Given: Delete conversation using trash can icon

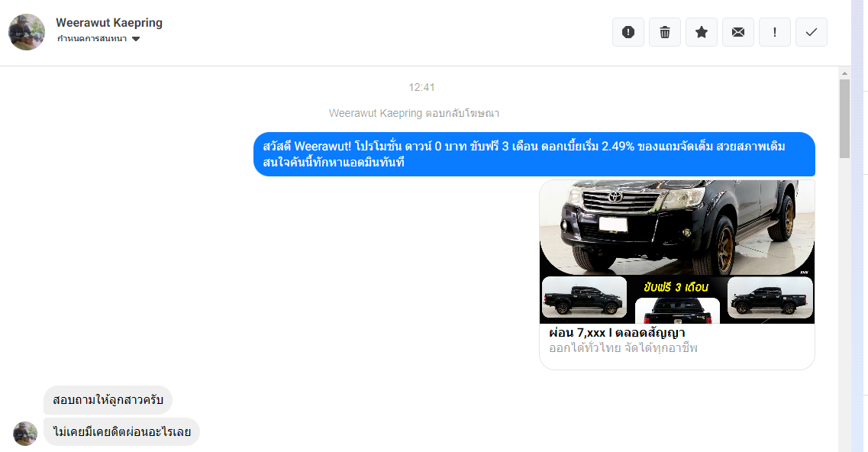Looking at the screenshot, I should (x=664, y=32).
